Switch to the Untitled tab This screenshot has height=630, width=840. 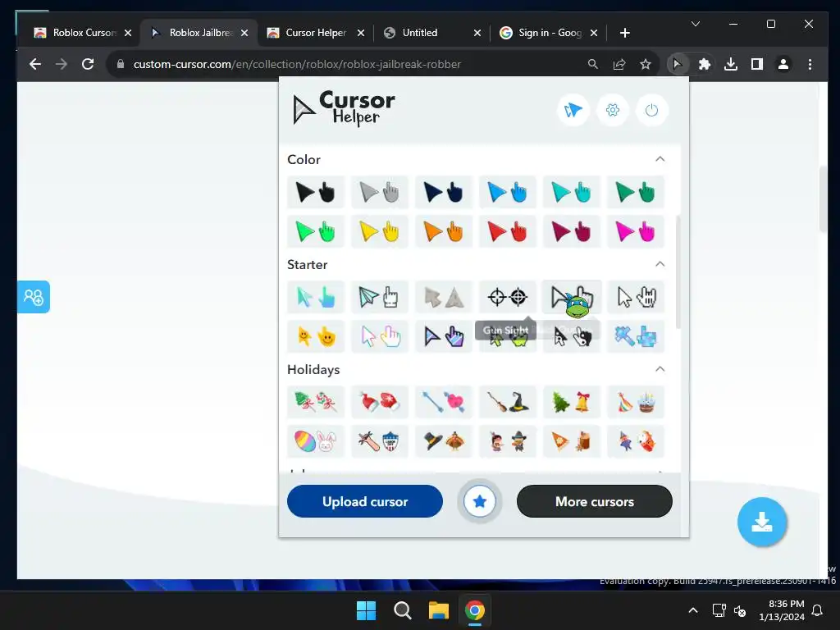point(431,33)
